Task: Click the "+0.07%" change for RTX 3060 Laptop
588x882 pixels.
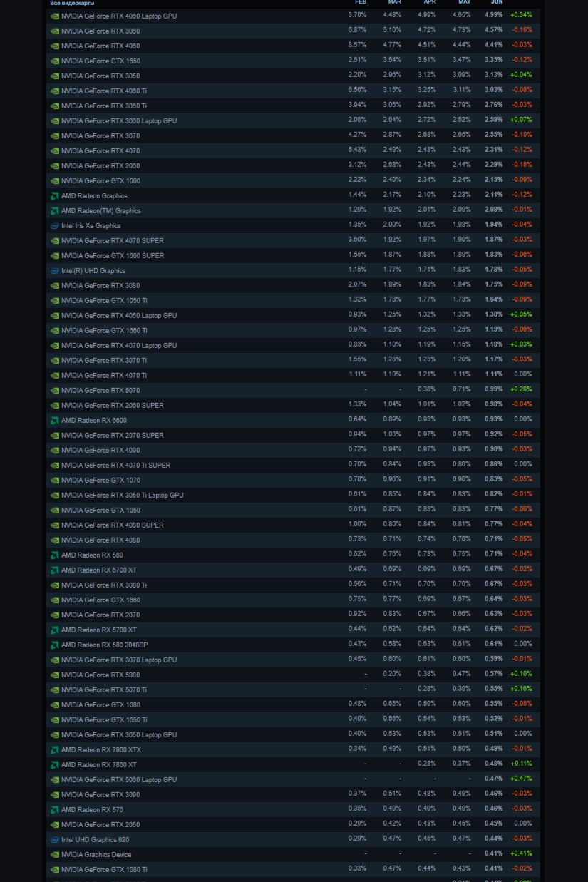Action: pos(521,120)
